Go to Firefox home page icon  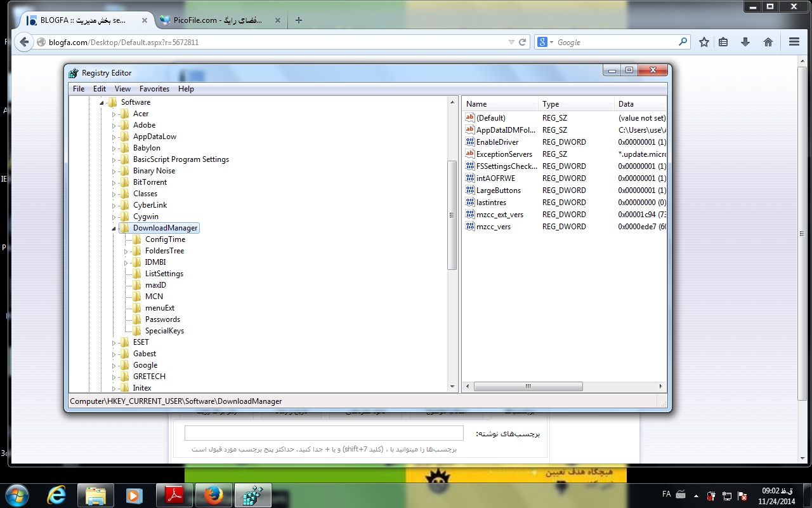(x=768, y=42)
